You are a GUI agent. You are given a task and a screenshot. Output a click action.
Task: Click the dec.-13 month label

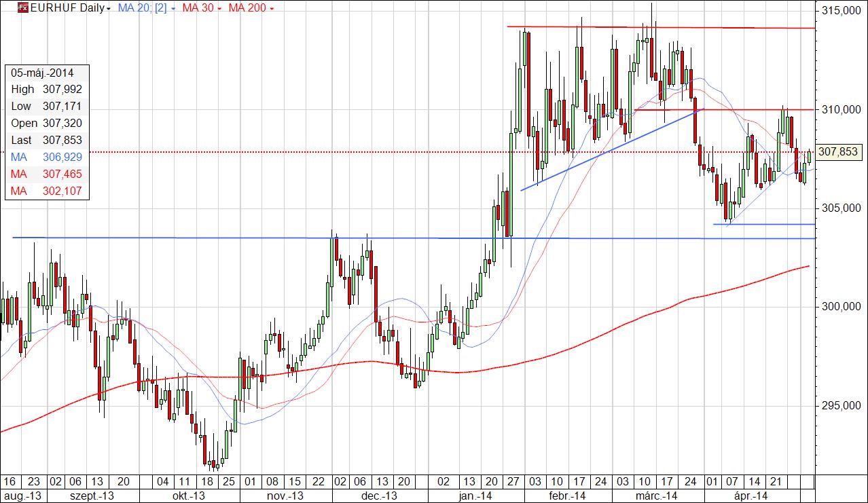tap(380, 496)
